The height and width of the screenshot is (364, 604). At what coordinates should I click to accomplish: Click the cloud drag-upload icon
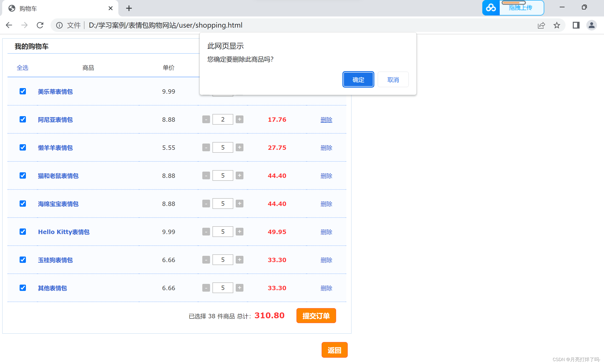[491, 8]
